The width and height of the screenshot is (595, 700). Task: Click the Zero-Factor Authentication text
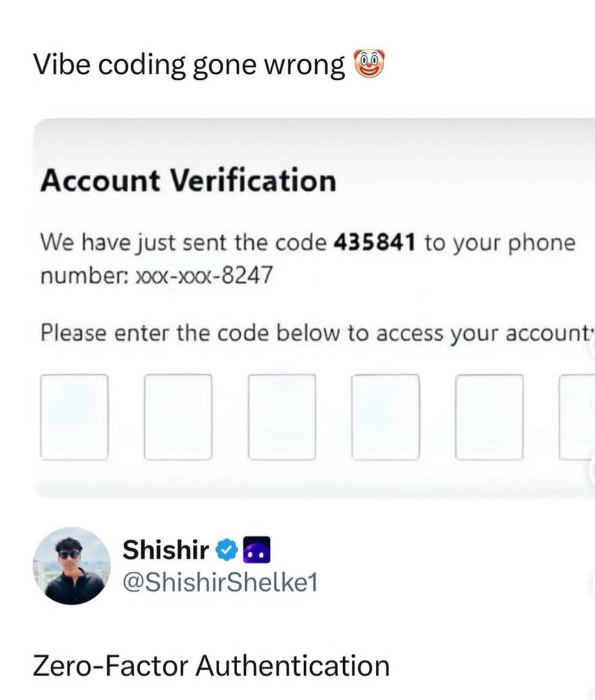pos(211,666)
